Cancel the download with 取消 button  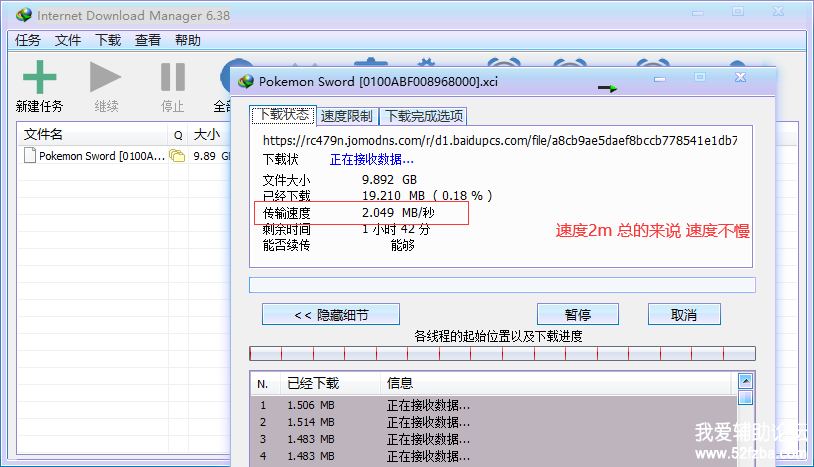[684, 315]
